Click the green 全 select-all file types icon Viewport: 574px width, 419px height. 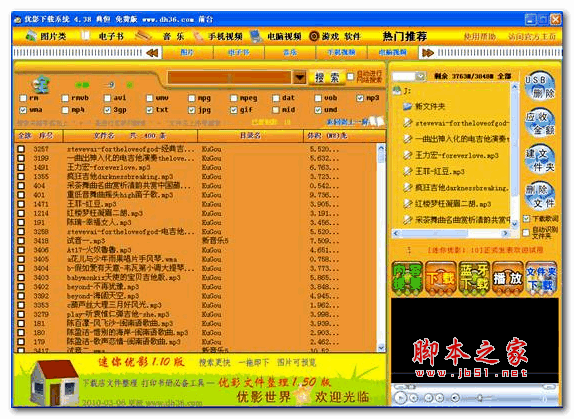[41, 84]
